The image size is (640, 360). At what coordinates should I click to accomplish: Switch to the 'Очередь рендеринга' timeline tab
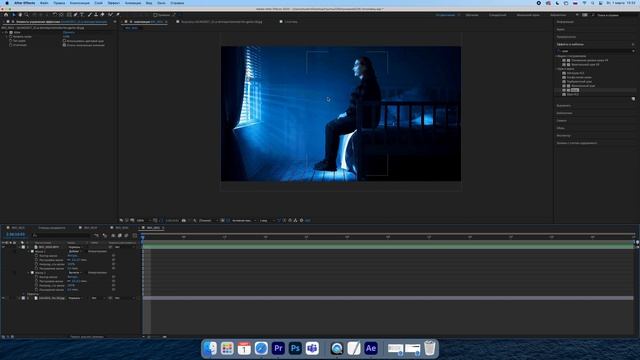tap(52, 228)
